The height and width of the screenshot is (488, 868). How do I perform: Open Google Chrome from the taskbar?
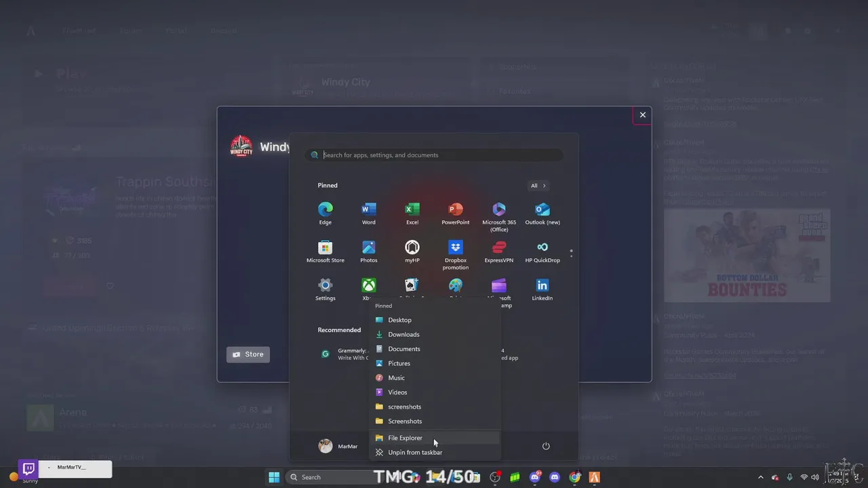(x=575, y=477)
